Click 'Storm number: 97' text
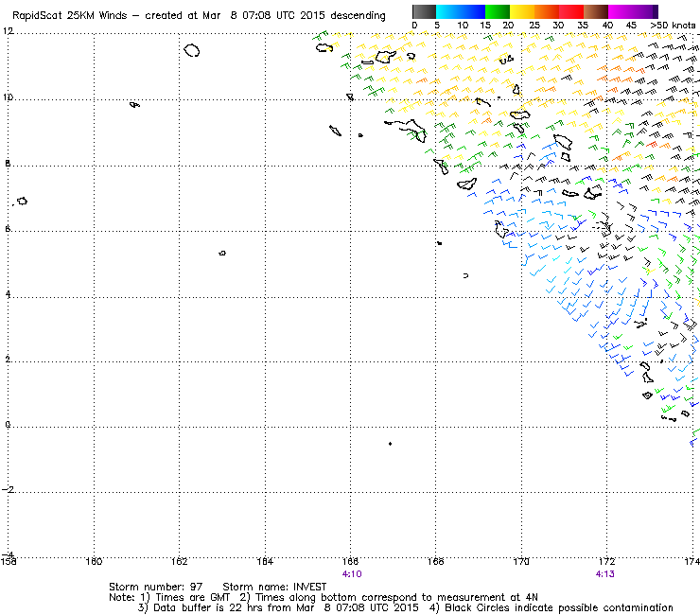 coord(156,587)
